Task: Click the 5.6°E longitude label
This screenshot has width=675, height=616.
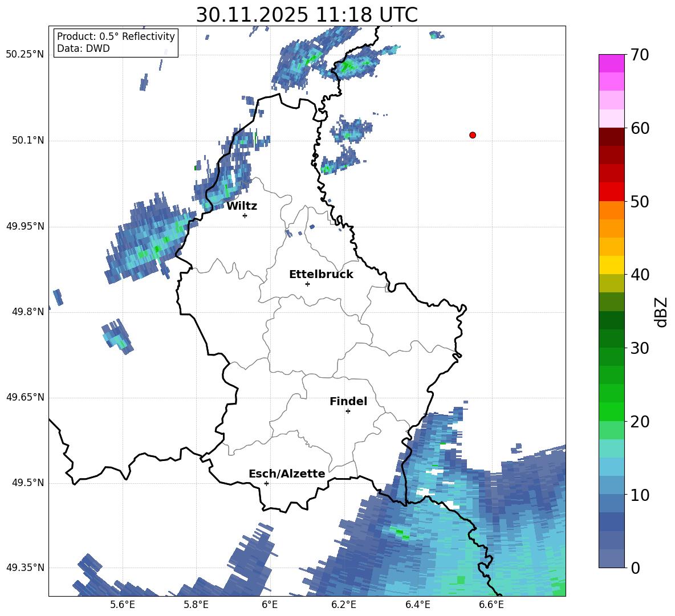Action: coord(123,605)
